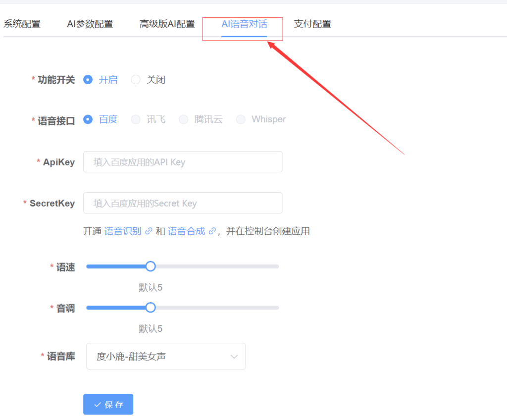选择 Whisper 语音接口
The height and width of the screenshot is (420, 507).
click(x=241, y=119)
